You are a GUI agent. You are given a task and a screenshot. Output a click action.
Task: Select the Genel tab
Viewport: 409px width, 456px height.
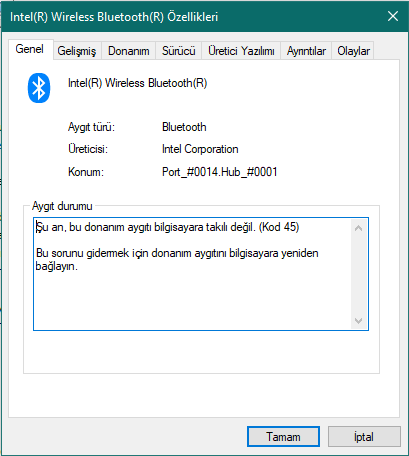[x=30, y=49]
